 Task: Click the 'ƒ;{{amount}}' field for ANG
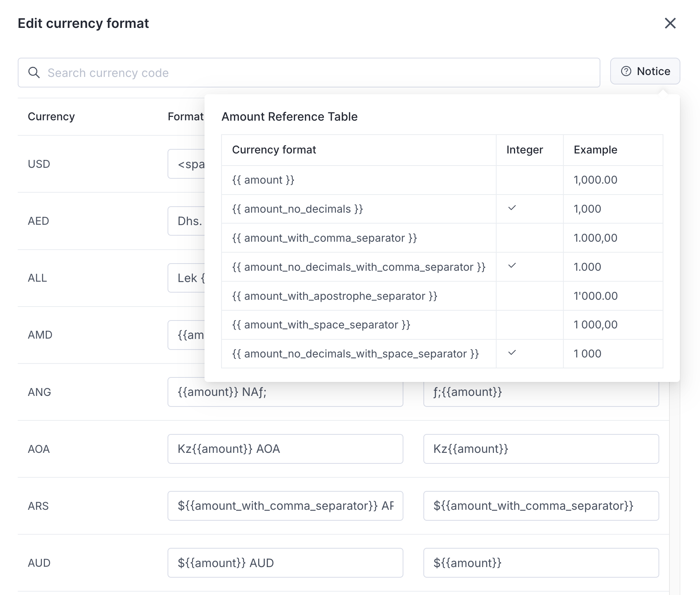click(x=541, y=392)
